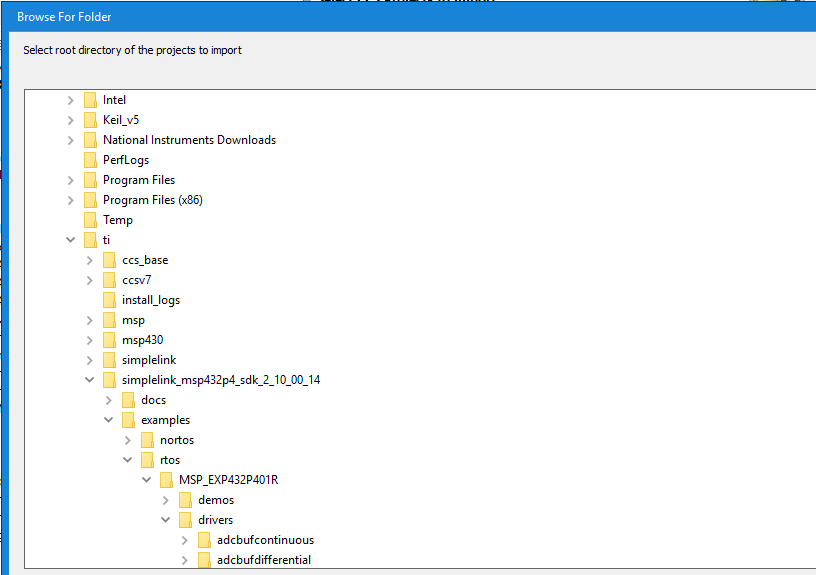The height and width of the screenshot is (575, 816).
Task: Select the 'Program Files (x86)' label
Action: pos(152,200)
